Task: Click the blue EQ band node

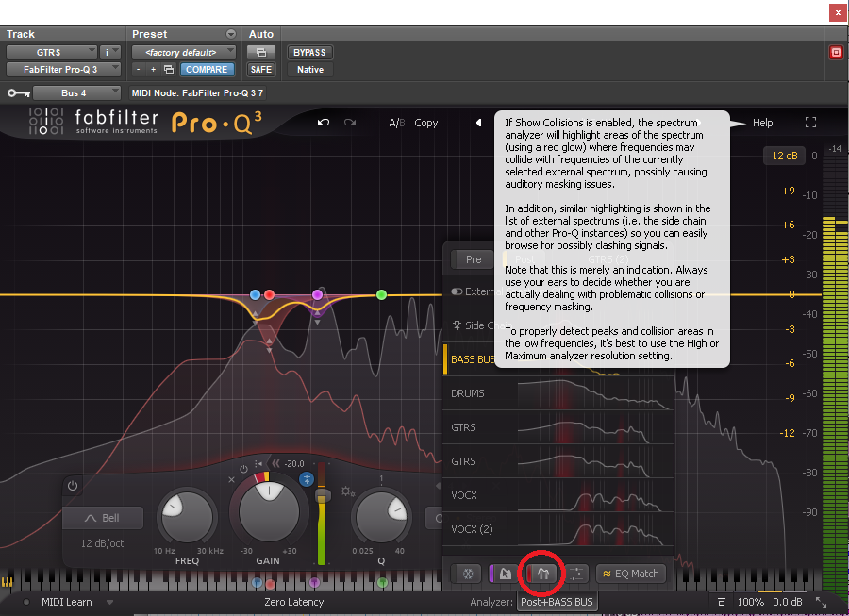Action: (x=255, y=295)
